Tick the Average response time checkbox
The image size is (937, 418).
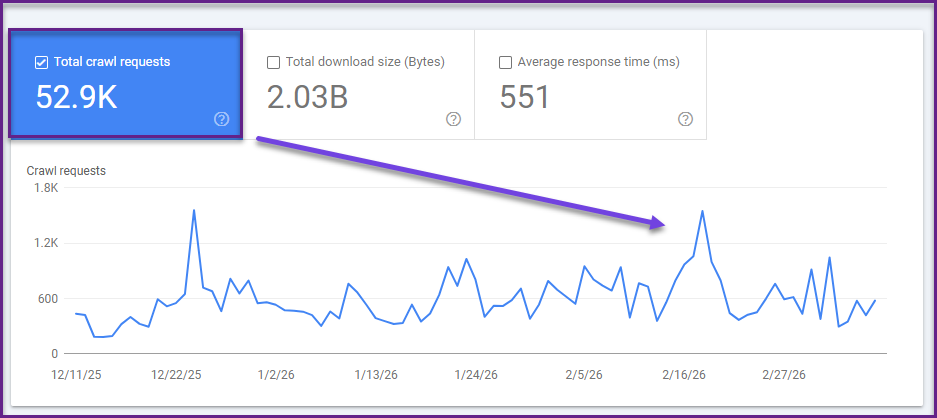coord(505,62)
